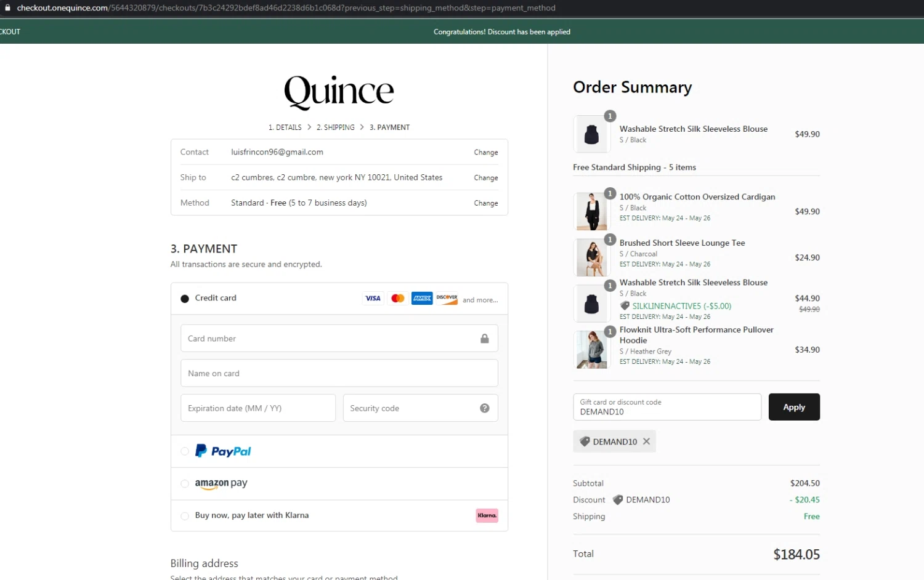This screenshot has height=580, width=924.
Task: Focus the Security code field
Action: (x=420, y=408)
